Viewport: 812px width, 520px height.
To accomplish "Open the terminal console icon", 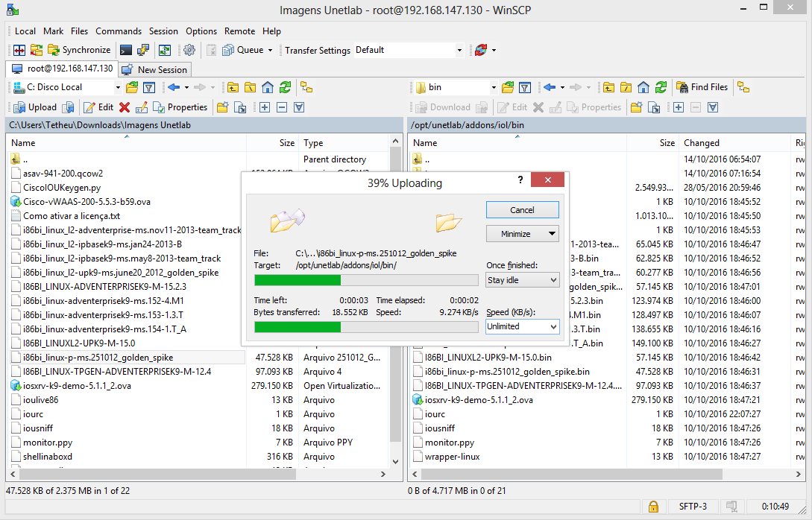I will (126, 50).
